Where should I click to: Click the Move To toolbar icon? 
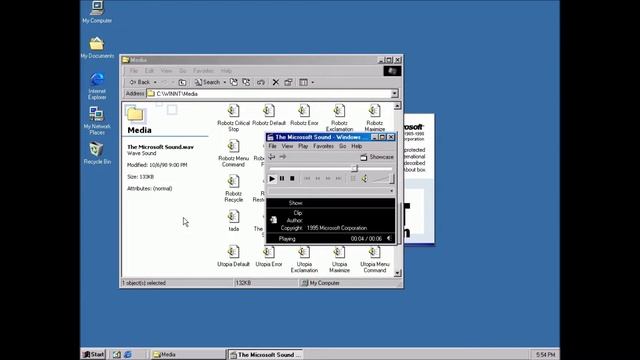point(233,82)
